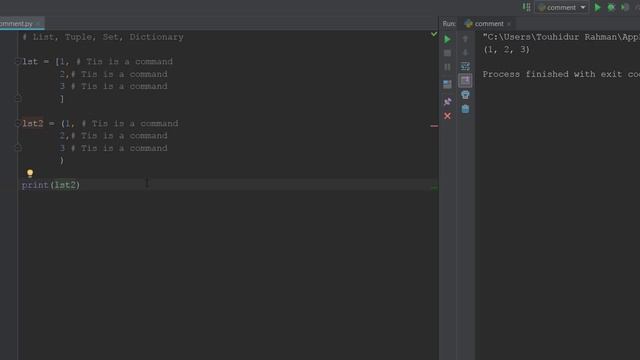The height and width of the screenshot is (360, 640).
Task: Open the C:\Users\Touhidur Rahman path in console
Action: [x=561, y=37]
